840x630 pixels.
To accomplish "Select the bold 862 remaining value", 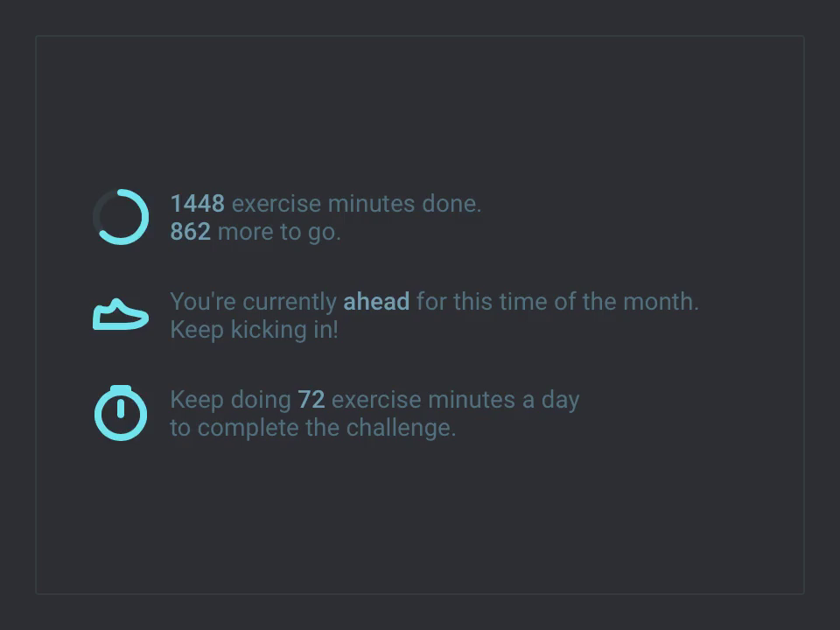I will [x=189, y=232].
